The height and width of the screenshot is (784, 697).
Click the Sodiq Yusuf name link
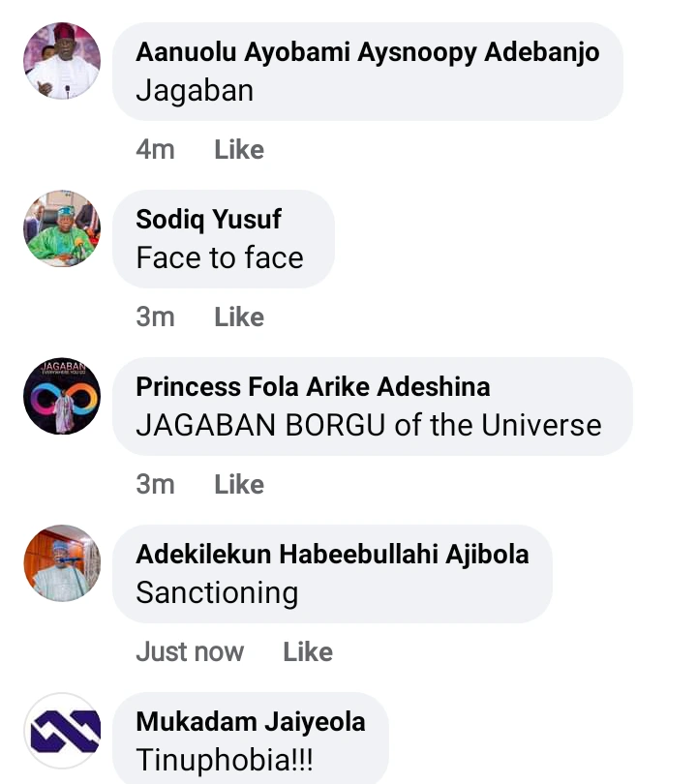pyautogui.click(x=208, y=220)
